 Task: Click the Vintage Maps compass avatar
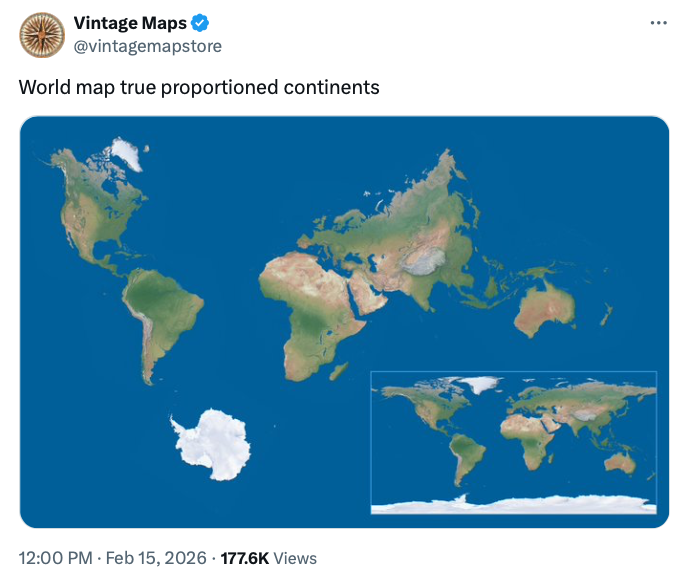click(x=42, y=35)
